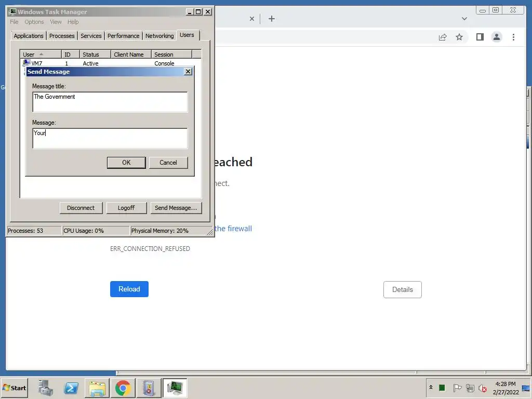Open Task Manager View menu

56,22
